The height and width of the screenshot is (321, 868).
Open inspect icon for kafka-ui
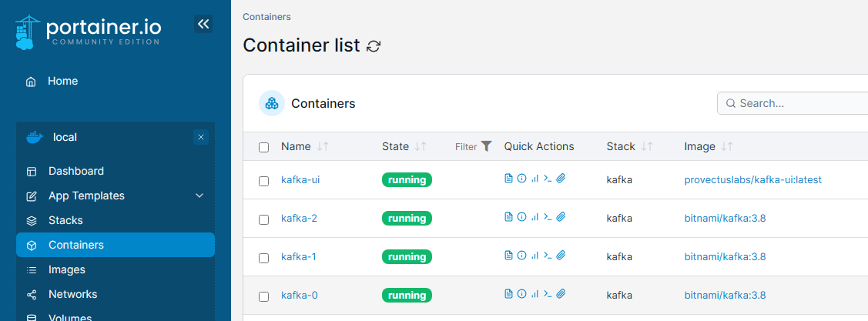click(x=521, y=179)
